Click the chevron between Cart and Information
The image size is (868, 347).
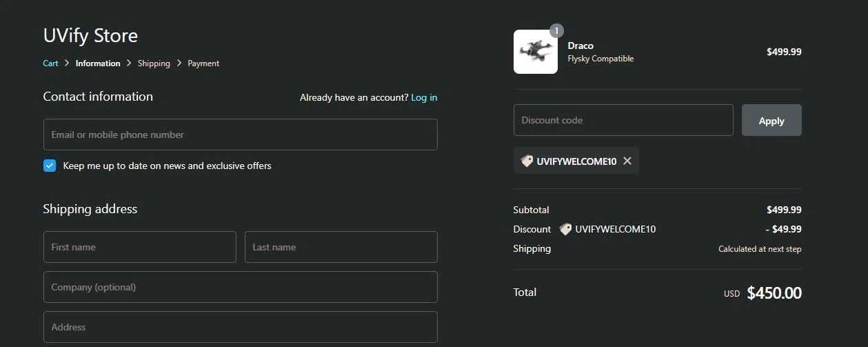(x=67, y=63)
